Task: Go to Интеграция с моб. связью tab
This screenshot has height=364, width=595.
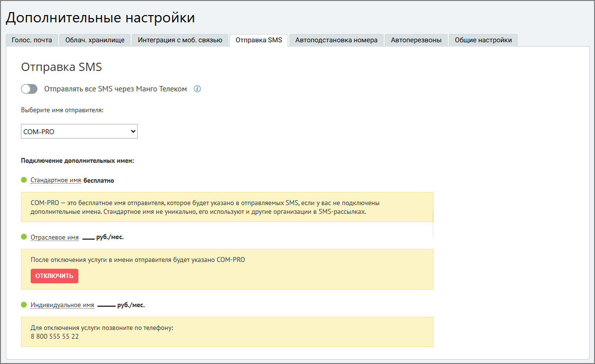Action: [x=180, y=40]
